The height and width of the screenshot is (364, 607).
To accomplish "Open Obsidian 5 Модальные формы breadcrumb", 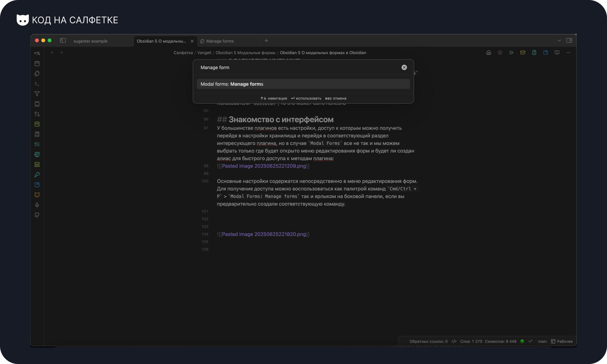I will click(x=245, y=53).
